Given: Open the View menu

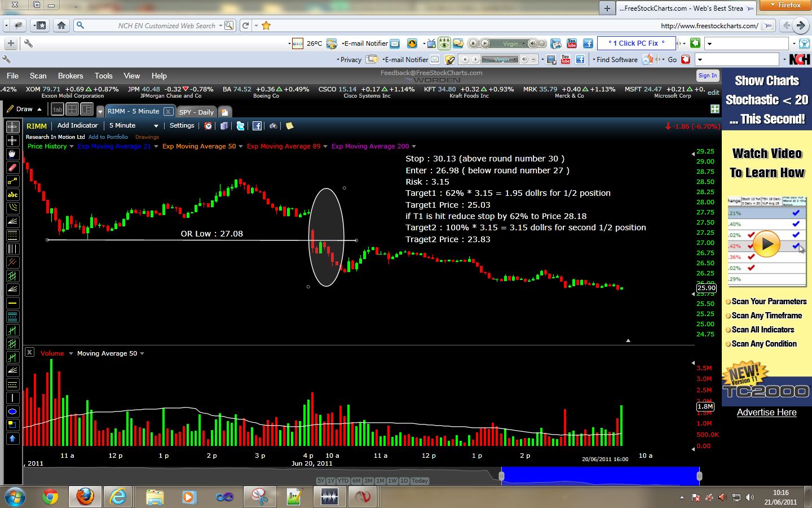Looking at the screenshot, I should tap(132, 76).
